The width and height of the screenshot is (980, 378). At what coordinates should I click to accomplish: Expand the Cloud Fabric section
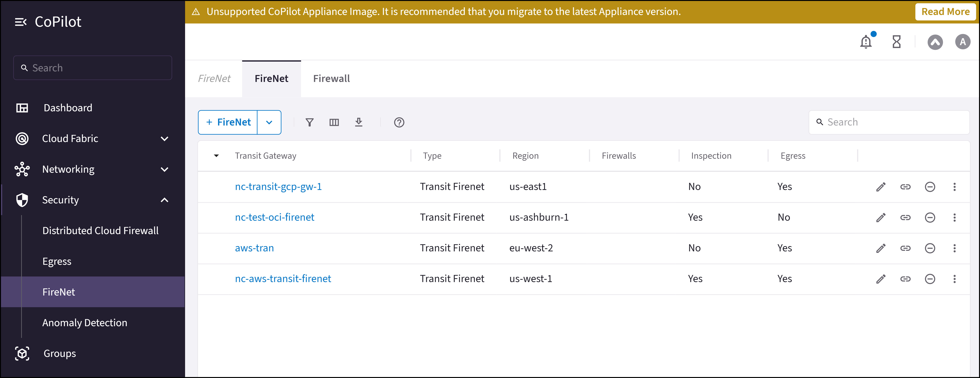pyautogui.click(x=164, y=139)
